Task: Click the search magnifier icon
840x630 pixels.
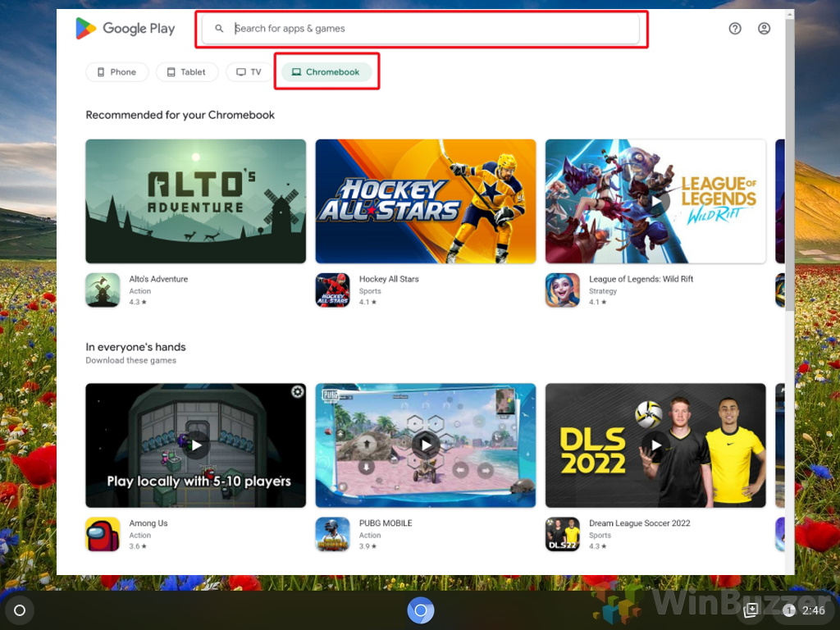Action: click(x=219, y=29)
